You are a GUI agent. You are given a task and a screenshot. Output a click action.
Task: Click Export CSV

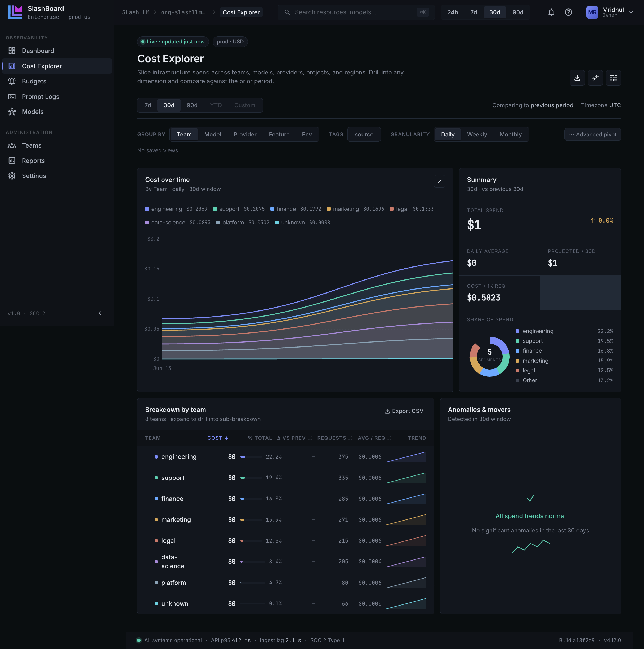point(404,411)
